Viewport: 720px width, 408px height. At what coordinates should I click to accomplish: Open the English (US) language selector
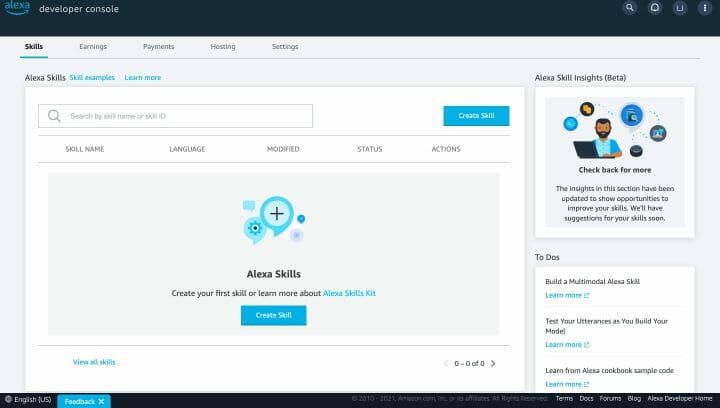pyautogui.click(x=28, y=400)
